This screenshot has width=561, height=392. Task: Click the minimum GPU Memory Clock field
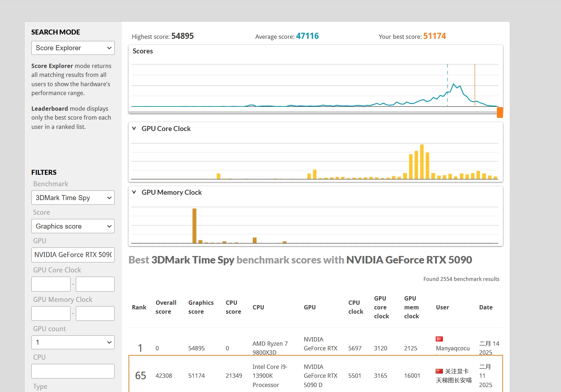[51, 313]
